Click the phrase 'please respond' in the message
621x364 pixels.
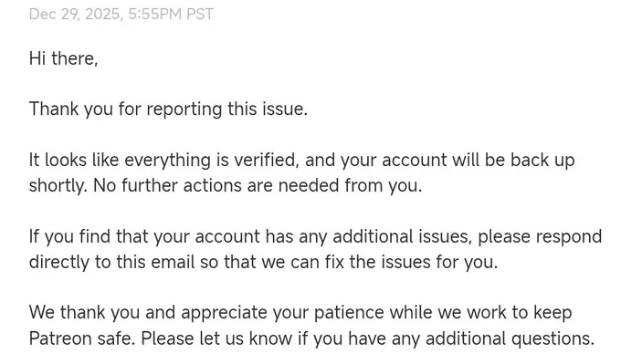click(540, 237)
